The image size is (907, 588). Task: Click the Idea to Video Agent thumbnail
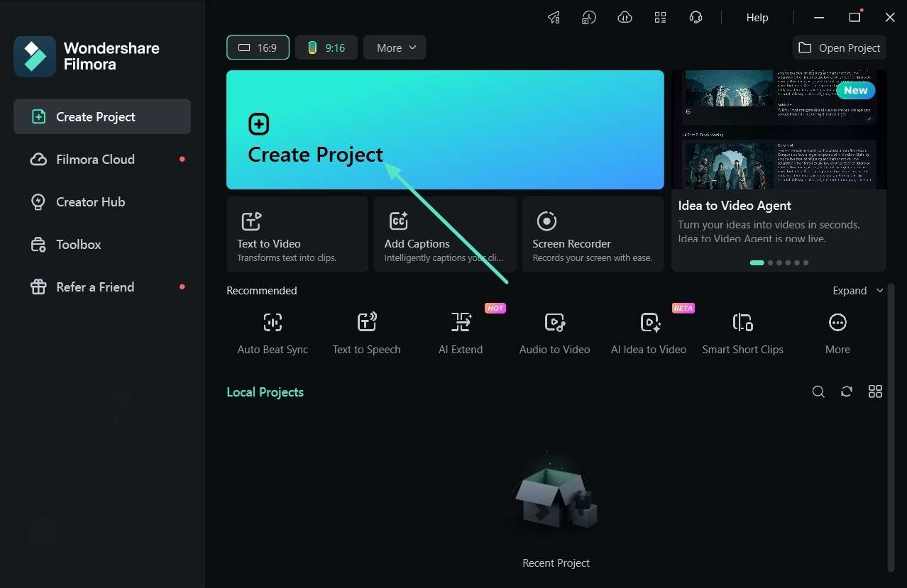(779, 129)
